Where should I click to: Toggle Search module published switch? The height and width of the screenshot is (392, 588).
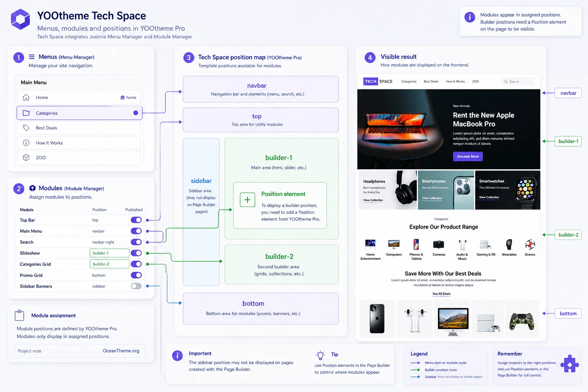click(x=136, y=242)
